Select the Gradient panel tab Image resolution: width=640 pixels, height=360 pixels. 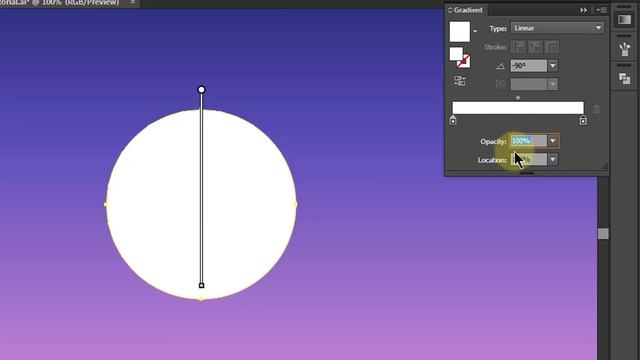click(465, 10)
